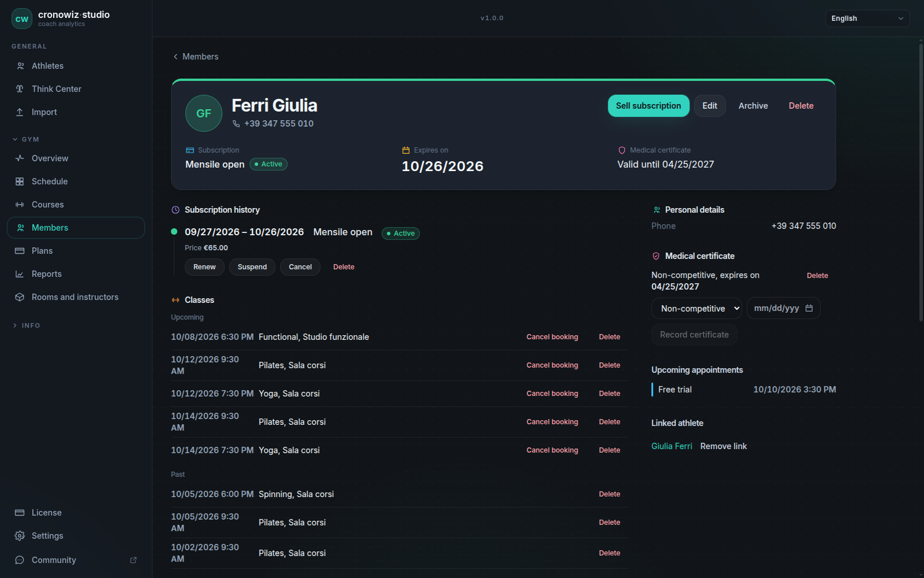The height and width of the screenshot is (578, 924).
Task: Select Members in the sidebar
Action: [x=76, y=228]
